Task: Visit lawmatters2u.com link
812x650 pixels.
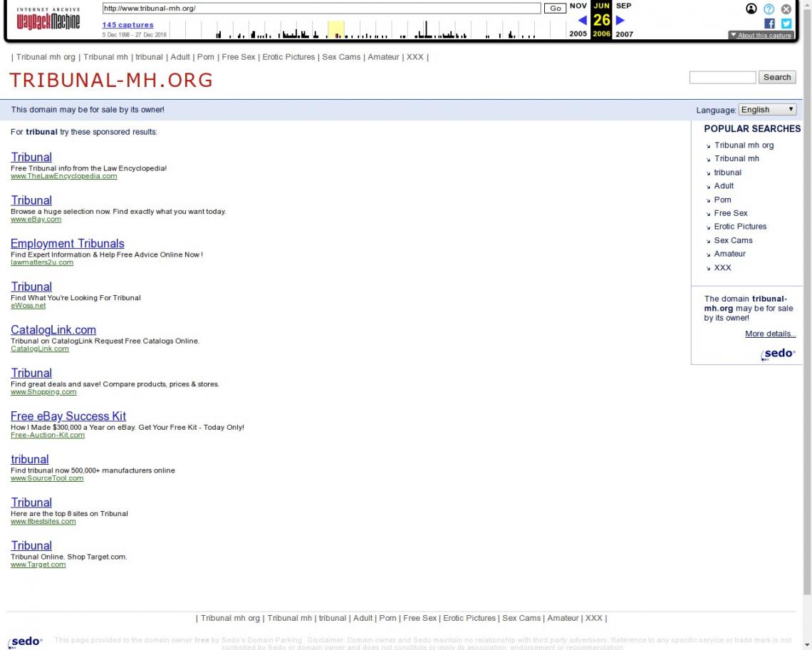Action: (42, 262)
